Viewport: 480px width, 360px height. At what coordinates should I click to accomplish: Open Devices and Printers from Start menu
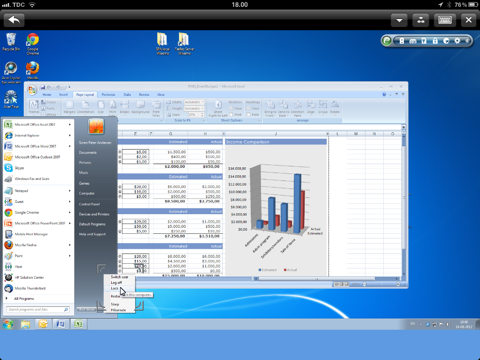click(x=94, y=214)
